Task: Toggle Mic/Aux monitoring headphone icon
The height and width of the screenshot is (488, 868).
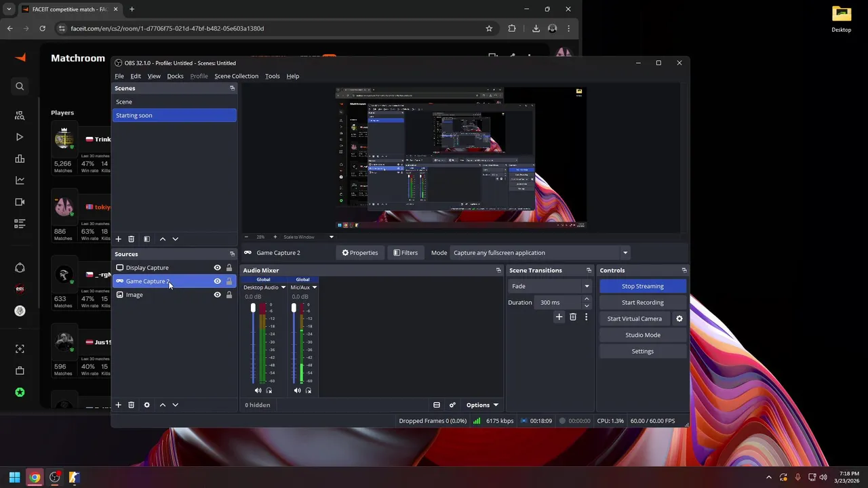Action: pos(309,390)
